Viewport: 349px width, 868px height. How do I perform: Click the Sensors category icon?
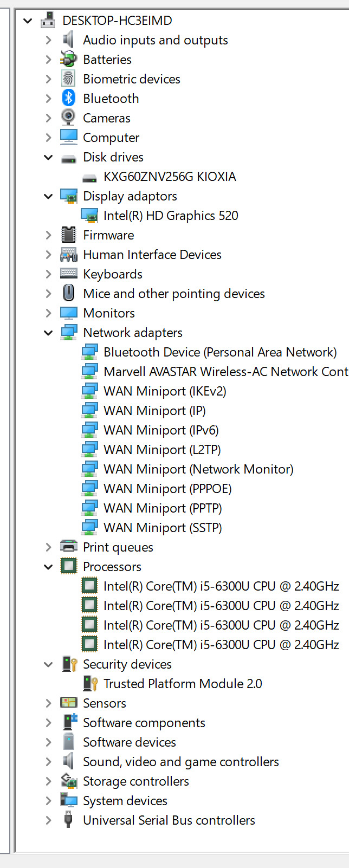tap(68, 703)
